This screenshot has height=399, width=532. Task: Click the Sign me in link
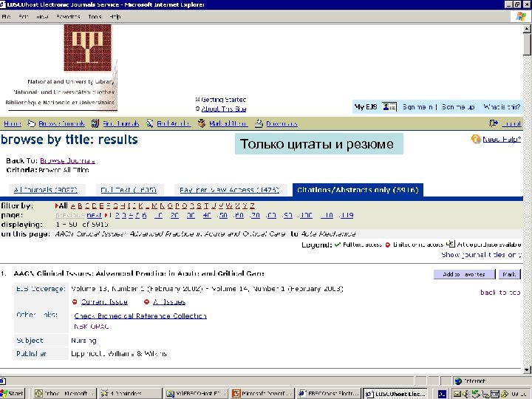coord(417,107)
